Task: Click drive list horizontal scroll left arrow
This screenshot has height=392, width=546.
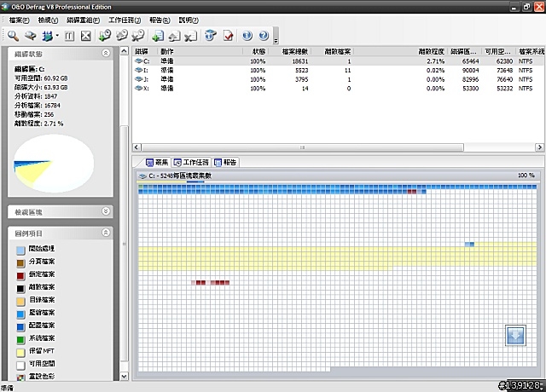Action: 136,147
